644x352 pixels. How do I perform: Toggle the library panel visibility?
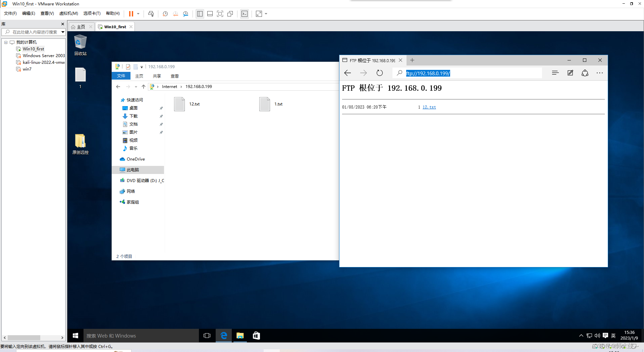(x=200, y=14)
